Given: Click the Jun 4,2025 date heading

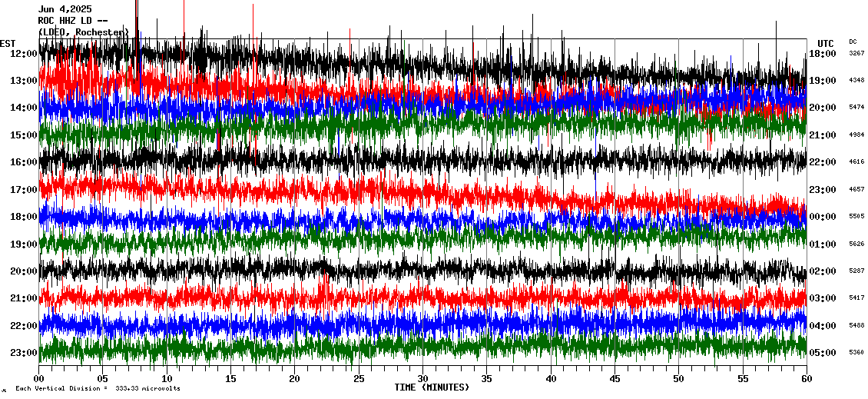Looking at the screenshot, I should pyautogui.click(x=65, y=9).
